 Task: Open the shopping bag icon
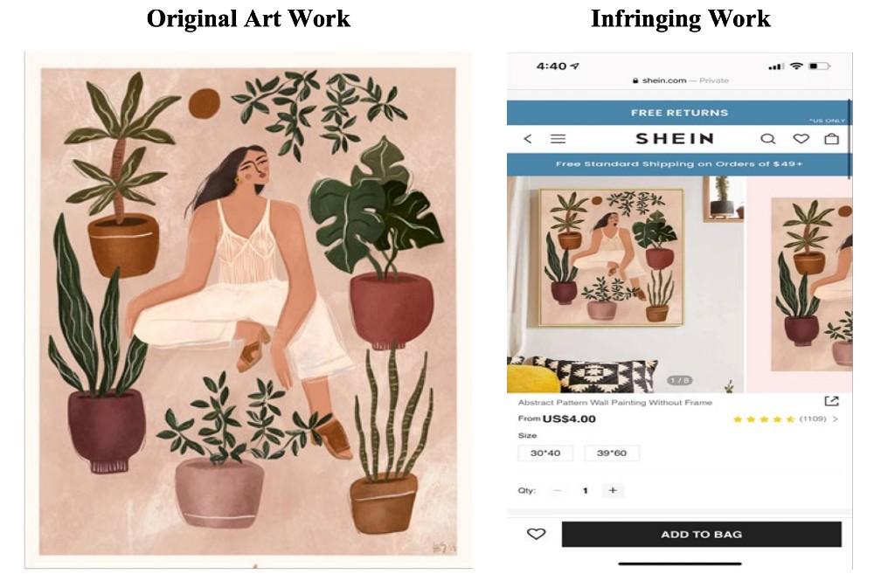pos(831,139)
